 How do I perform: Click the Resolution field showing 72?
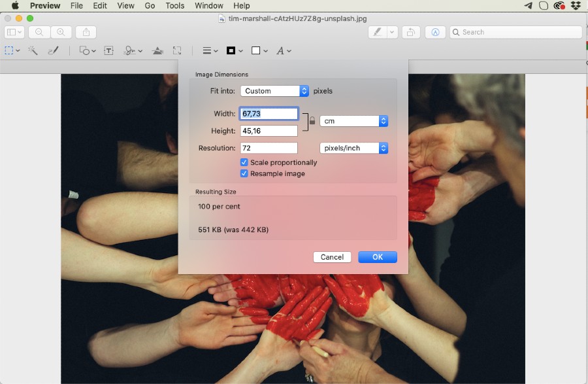[269, 148]
